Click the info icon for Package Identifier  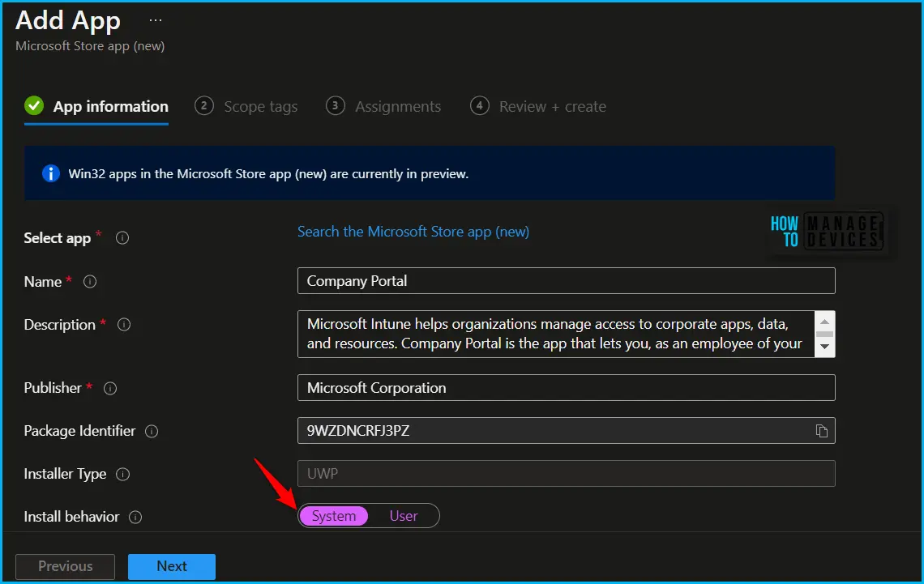[x=152, y=431]
